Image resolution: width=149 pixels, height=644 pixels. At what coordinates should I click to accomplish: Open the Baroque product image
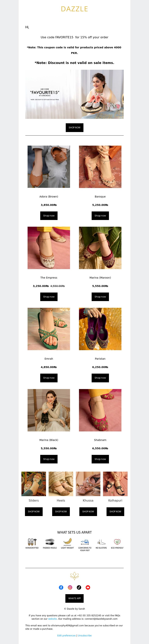click(100, 167)
